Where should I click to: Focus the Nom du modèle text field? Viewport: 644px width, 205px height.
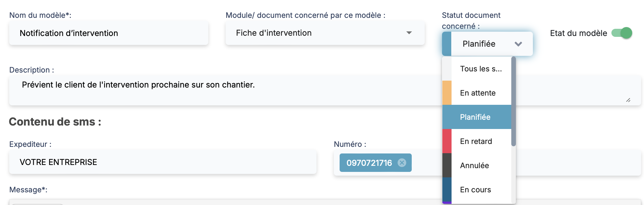[108, 33]
